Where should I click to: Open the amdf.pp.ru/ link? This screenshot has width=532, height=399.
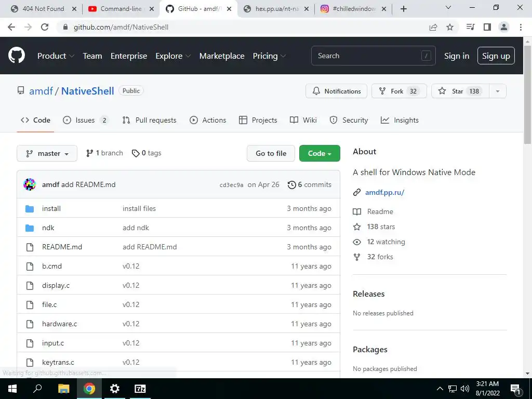385,192
